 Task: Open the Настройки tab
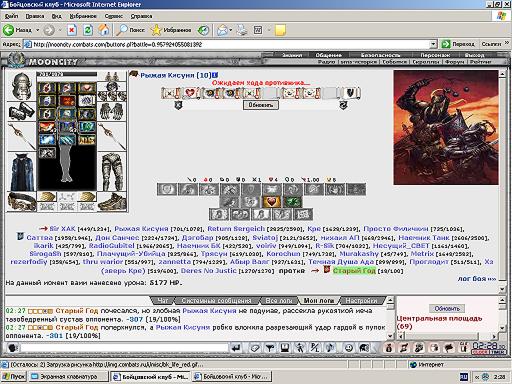coord(361,300)
